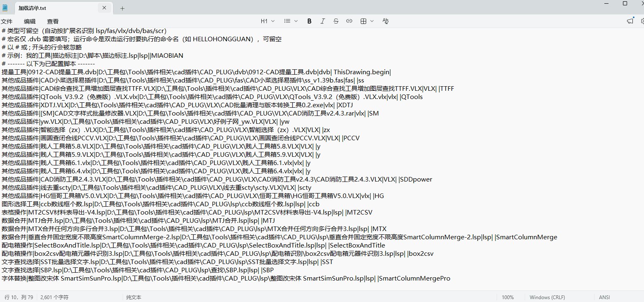Open the 编辑 menu
The height and width of the screenshot is (302, 644).
coord(30,21)
